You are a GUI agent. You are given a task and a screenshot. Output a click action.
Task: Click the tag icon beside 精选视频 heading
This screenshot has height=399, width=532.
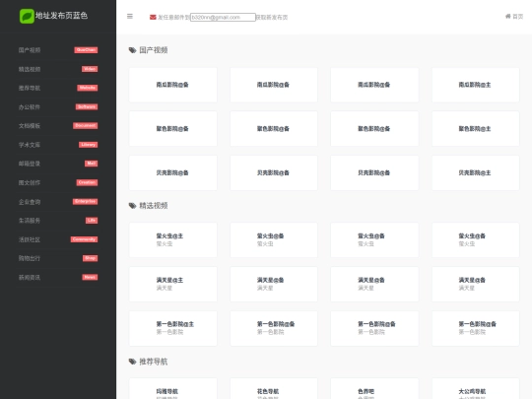click(x=132, y=206)
